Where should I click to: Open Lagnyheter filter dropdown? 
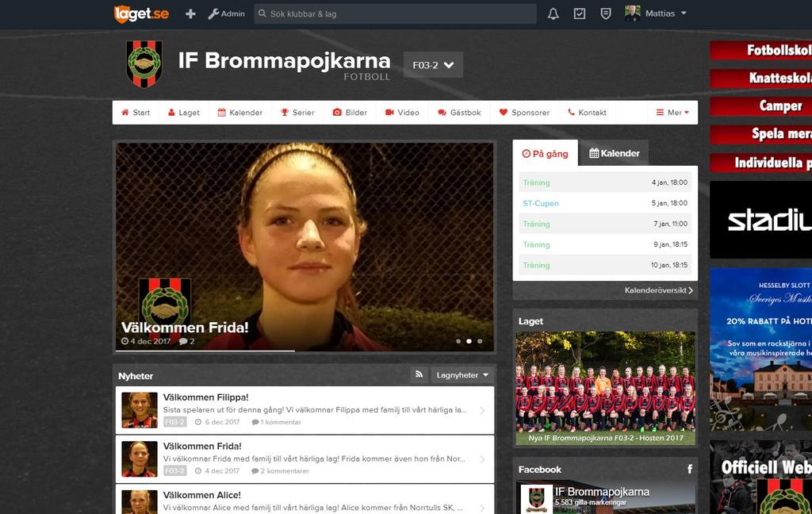[x=462, y=375]
